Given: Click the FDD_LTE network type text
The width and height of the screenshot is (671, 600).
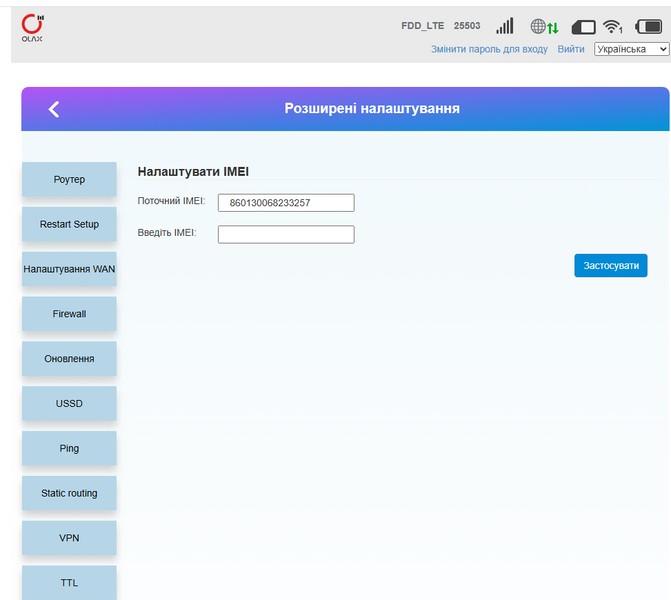Looking at the screenshot, I should point(422,26).
